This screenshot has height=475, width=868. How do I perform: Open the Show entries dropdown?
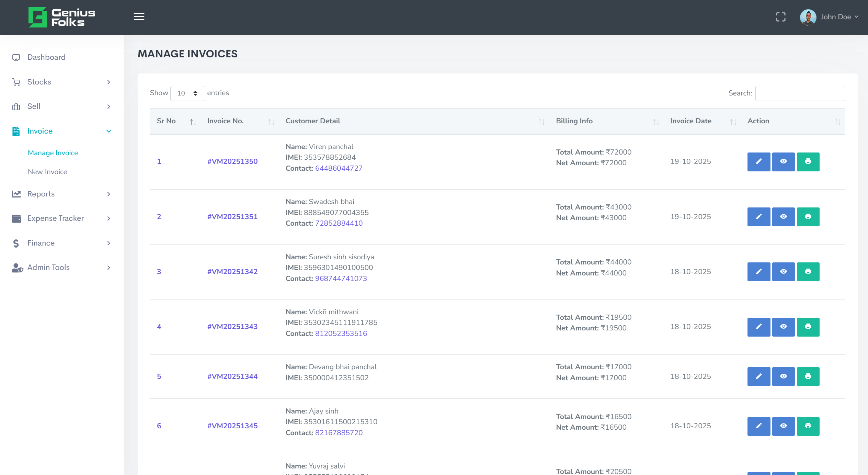click(x=188, y=93)
